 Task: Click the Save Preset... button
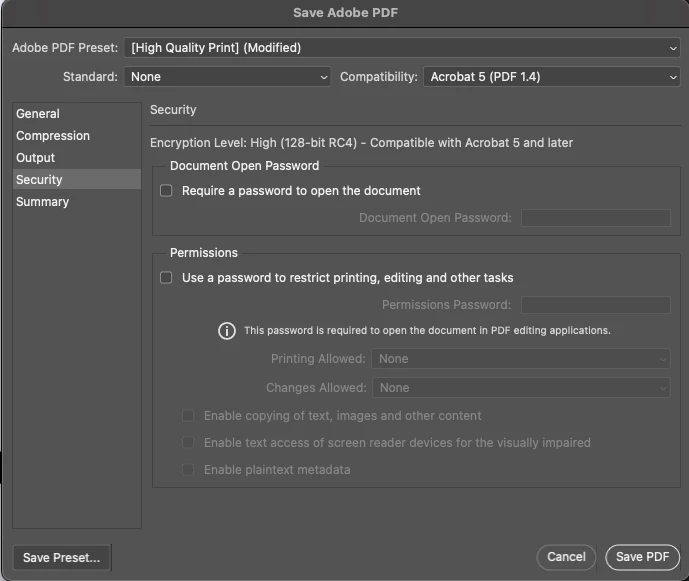tap(62, 557)
